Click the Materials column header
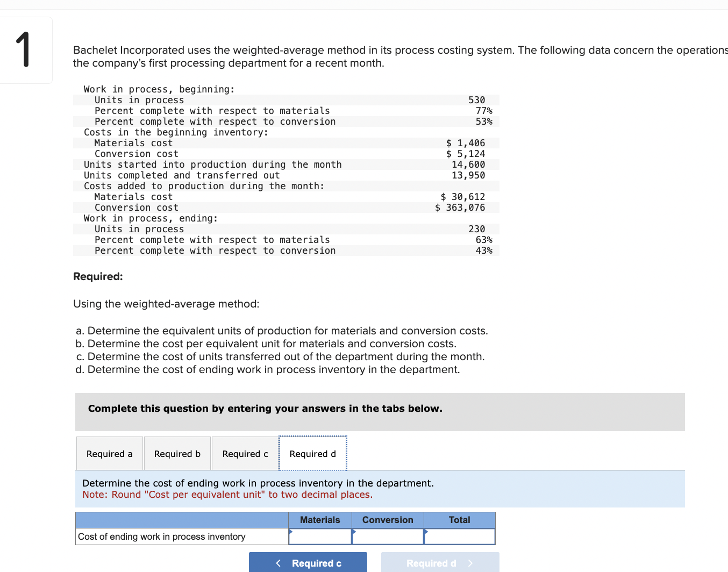The image size is (728, 572). pyautogui.click(x=320, y=520)
